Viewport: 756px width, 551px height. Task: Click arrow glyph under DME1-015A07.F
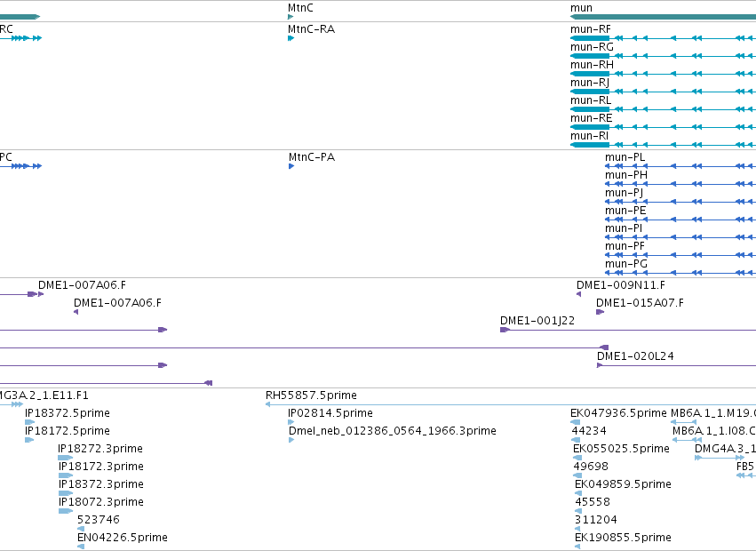click(x=600, y=312)
